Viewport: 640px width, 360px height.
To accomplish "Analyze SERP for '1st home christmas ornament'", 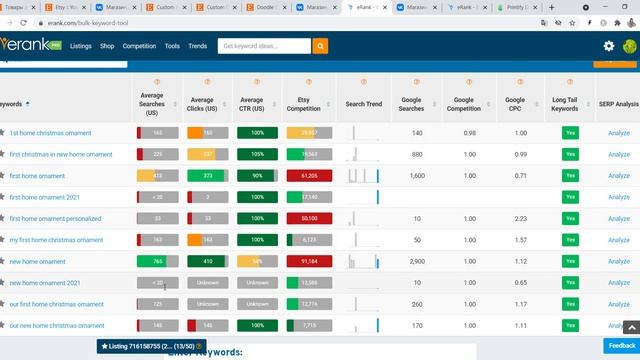I will pyautogui.click(x=619, y=133).
